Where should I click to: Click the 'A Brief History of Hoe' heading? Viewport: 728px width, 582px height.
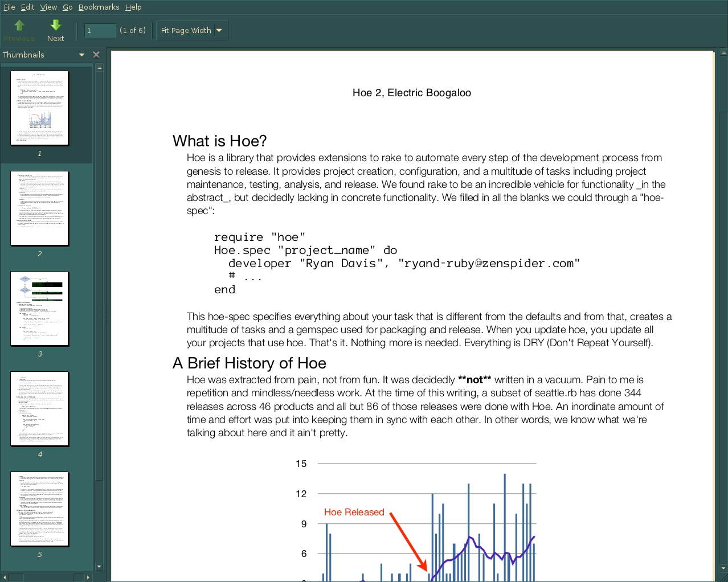pyautogui.click(x=250, y=363)
